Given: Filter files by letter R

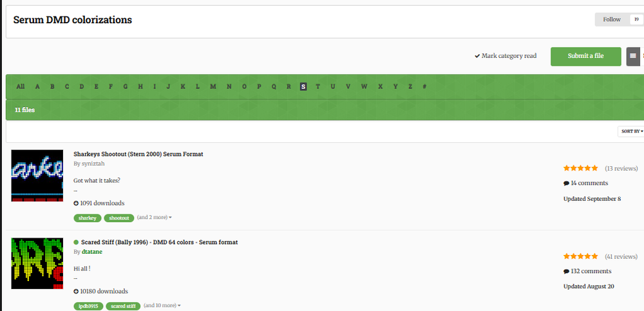Looking at the screenshot, I should pyautogui.click(x=289, y=87).
